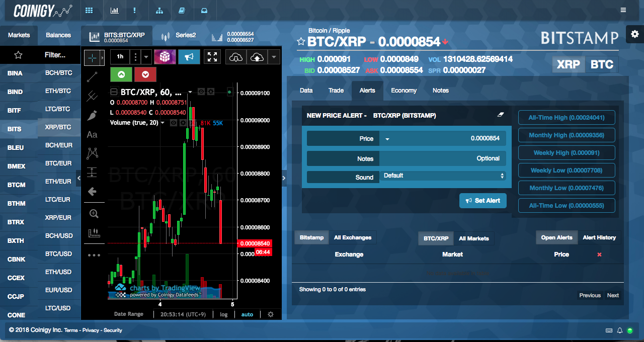Click the purple cube icon in chart toolbar

165,57
